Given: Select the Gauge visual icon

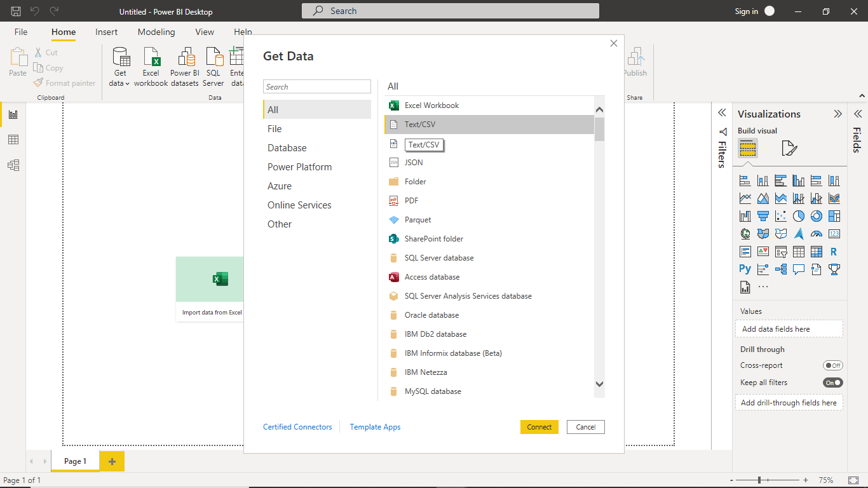Looking at the screenshot, I should [816, 233].
